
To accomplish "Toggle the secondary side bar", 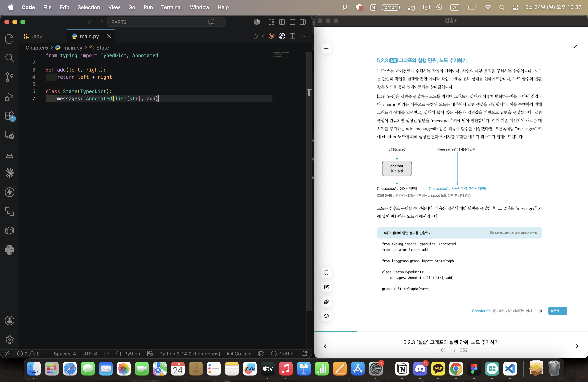I will (x=303, y=22).
